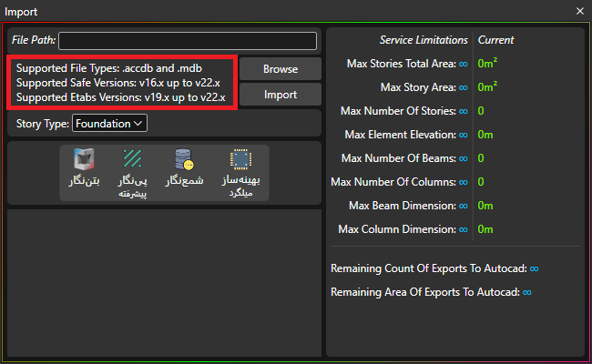The width and height of the screenshot is (592, 364).
Task: Click the File Path label
Action: [34, 40]
